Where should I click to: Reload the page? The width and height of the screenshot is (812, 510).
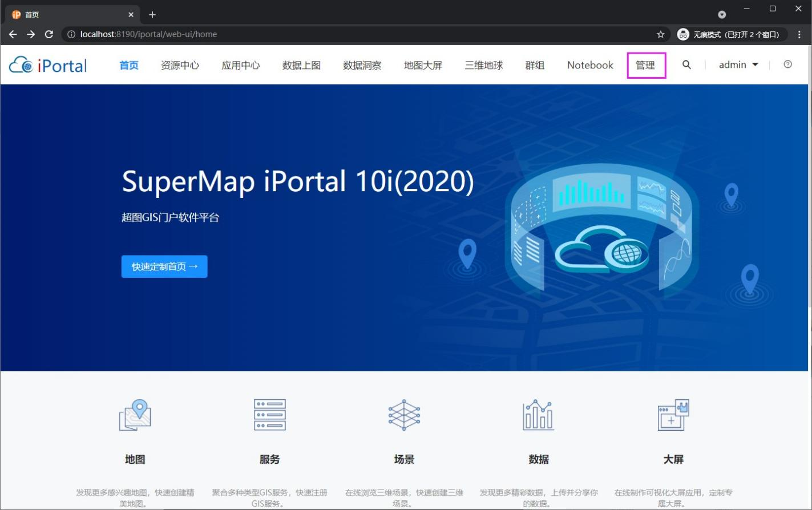click(49, 34)
